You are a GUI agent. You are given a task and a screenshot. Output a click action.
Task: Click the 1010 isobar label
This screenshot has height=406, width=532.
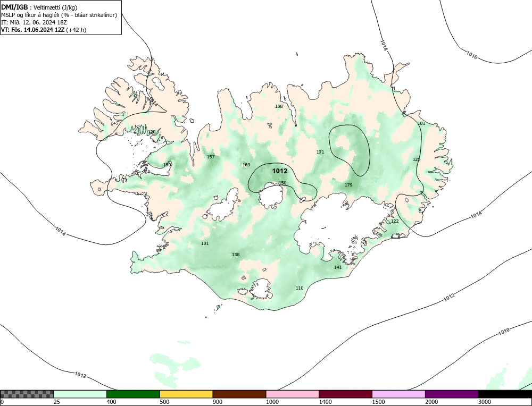click(504, 332)
